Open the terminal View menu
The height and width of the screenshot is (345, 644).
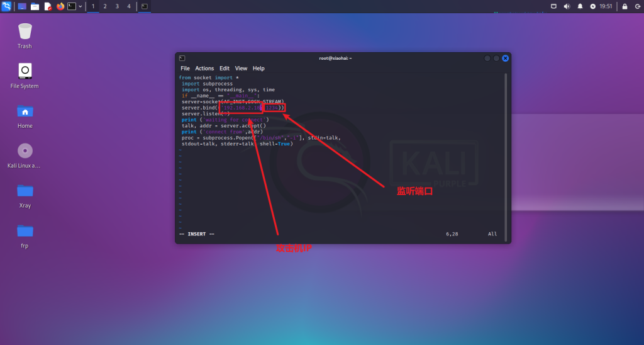[241, 68]
